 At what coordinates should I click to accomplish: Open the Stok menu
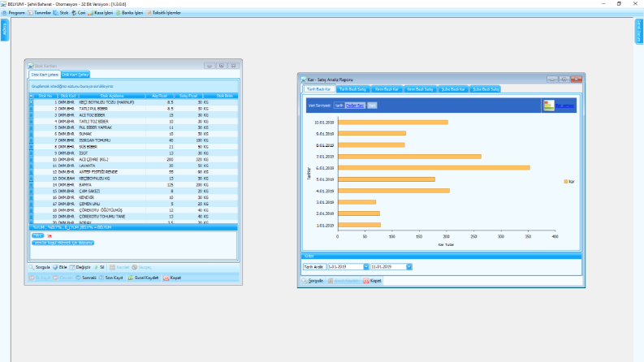[x=61, y=13]
